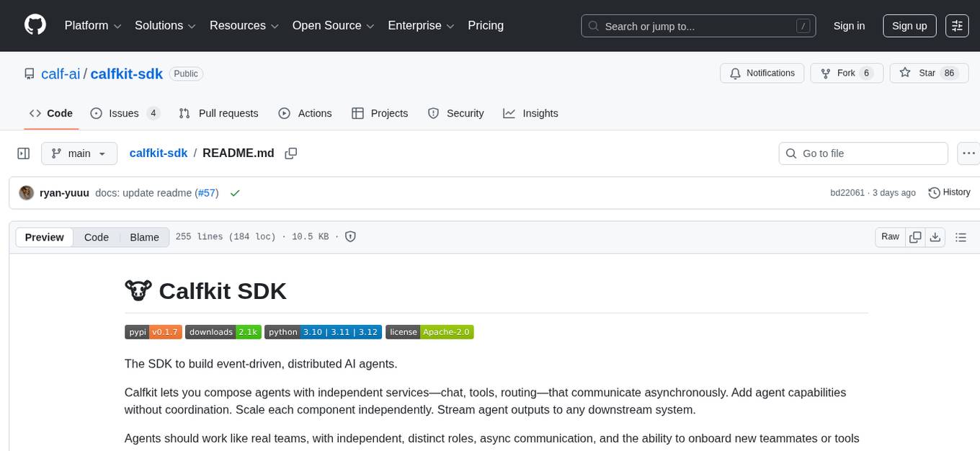Image resolution: width=980 pixels, height=451 pixels.
Task: Click the Raw button
Action: 890,236
